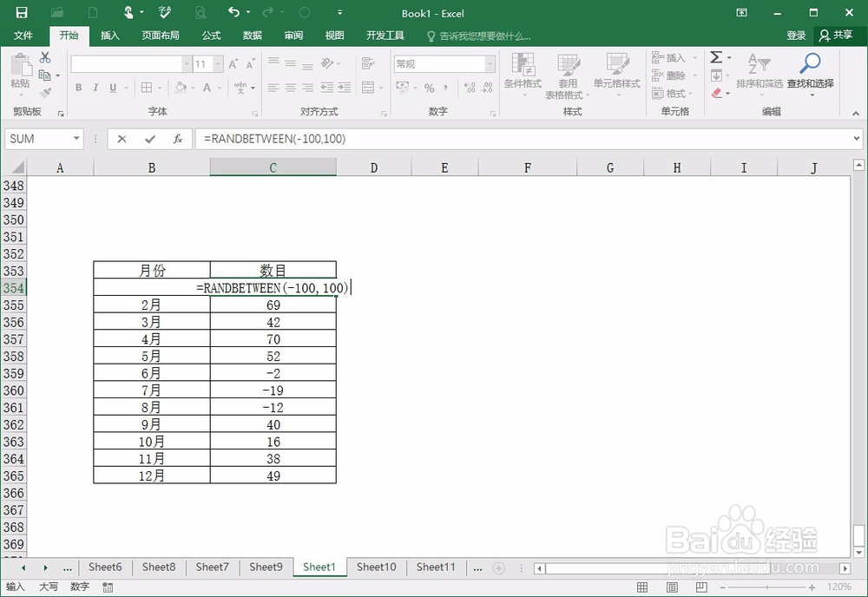
Task: Cut selection with the scissors icon
Action: tap(45, 57)
